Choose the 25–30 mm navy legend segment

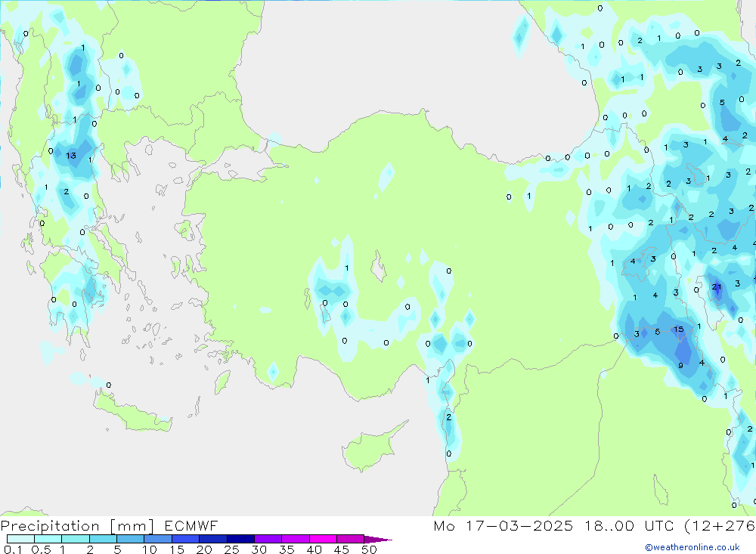pyautogui.click(x=240, y=539)
